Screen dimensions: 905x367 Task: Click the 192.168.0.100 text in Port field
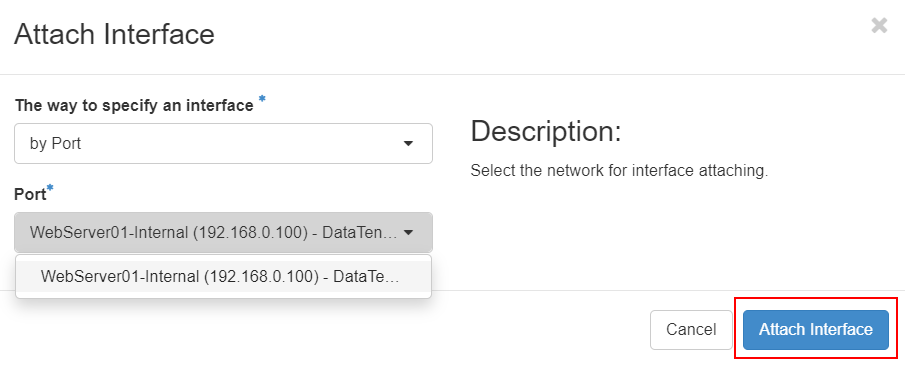click(x=249, y=233)
